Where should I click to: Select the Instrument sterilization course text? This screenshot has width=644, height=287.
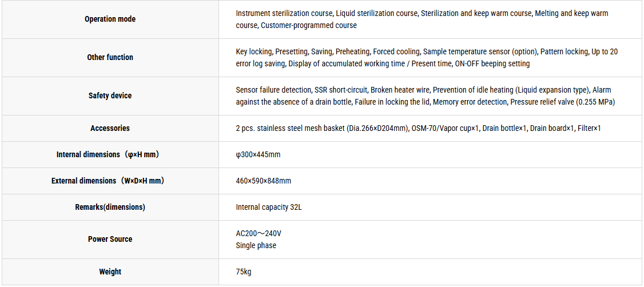pos(284,13)
